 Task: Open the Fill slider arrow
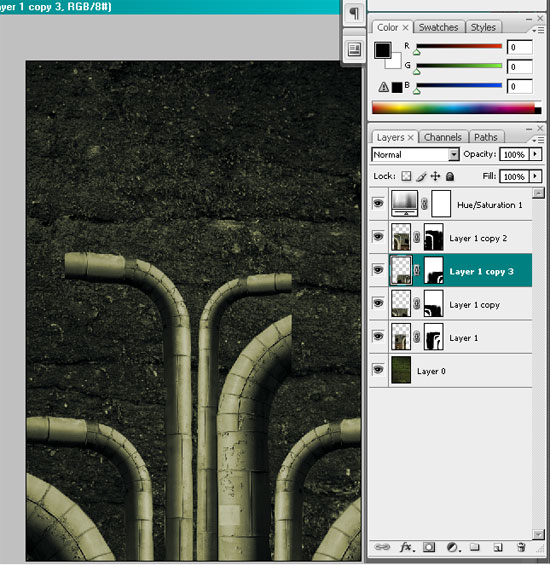[535, 176]
